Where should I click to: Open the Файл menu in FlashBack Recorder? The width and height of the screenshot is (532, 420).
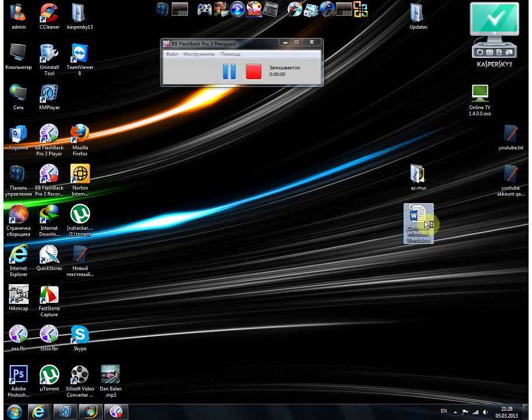171,54
